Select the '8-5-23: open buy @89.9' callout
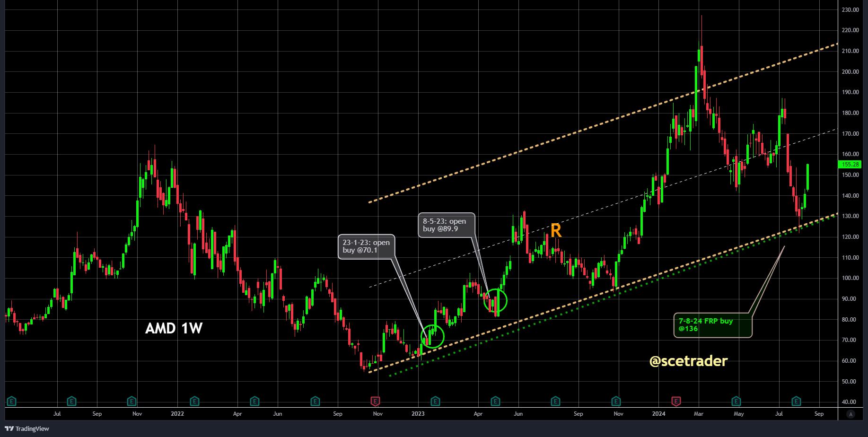The height and width of the screenshot is (437, 868). pos(446,225)
